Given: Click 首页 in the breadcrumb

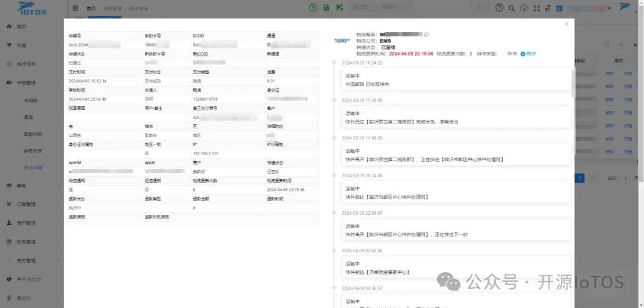Looking at the screenshot, I should pos(91,8).
